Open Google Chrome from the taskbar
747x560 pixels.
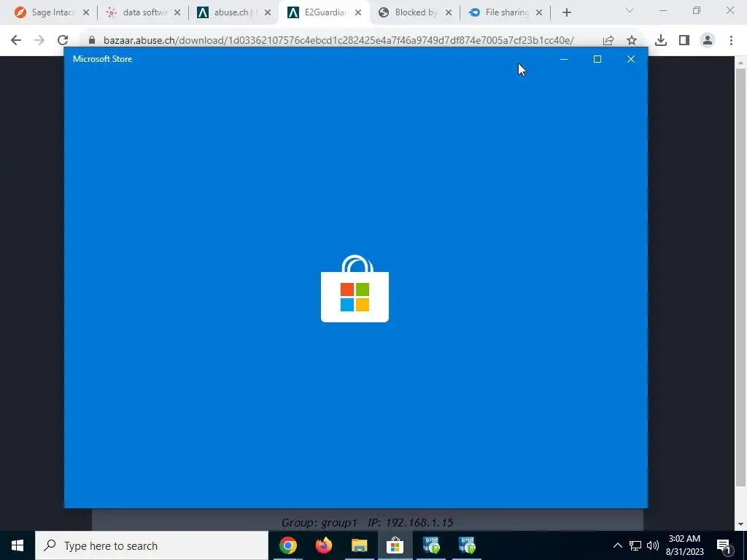pyautogui.click(x=287, y=545)
